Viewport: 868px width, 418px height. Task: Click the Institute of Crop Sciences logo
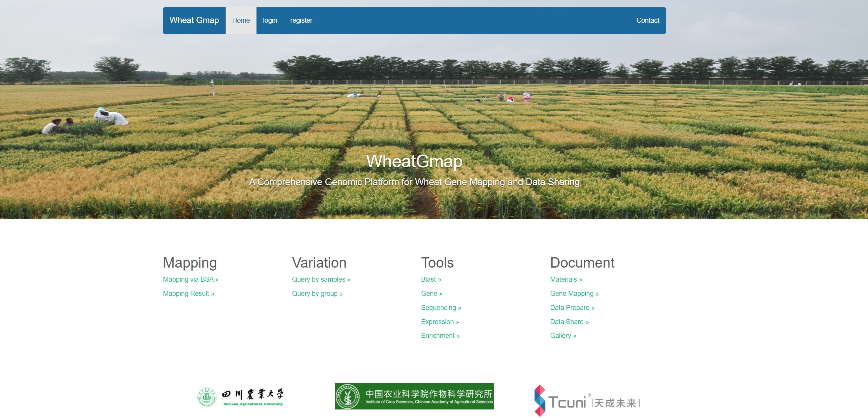click(x=414, y=396)
